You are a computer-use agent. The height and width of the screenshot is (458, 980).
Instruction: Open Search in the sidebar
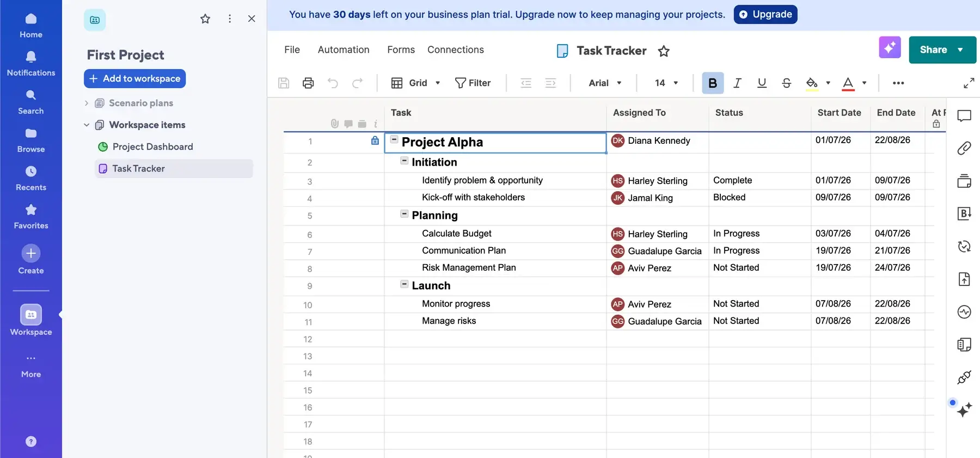pos(31,102)
